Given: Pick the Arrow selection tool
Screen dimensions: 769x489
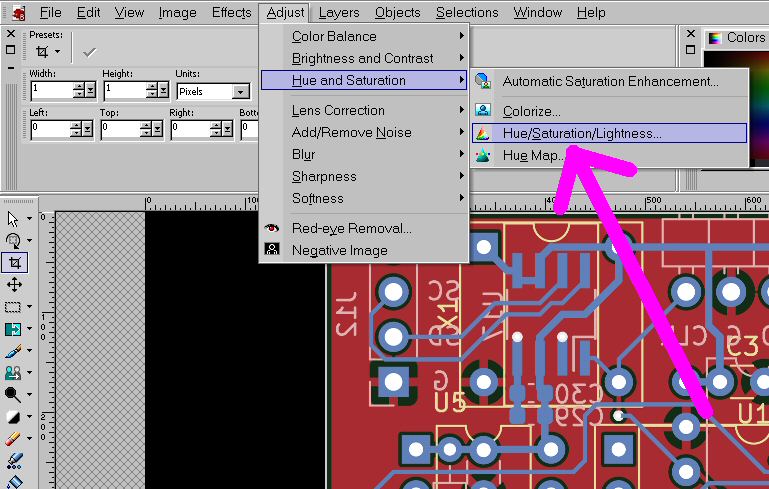Looking at the screenshot, I should pyautogui.click(x=14, y=219).
